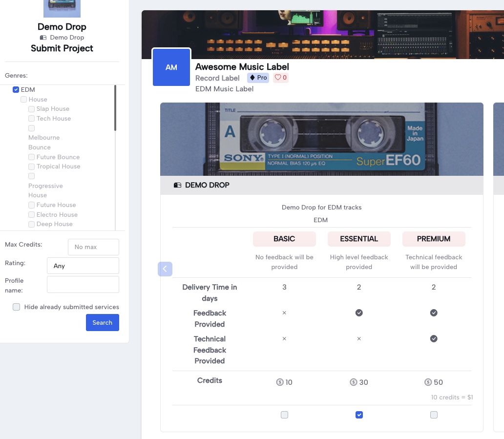Select the ESSENTIAL pricing tier header
Image resolution: width=504 pixels, height=439 pixels.
pyautogui.click(x=359, y=239)
